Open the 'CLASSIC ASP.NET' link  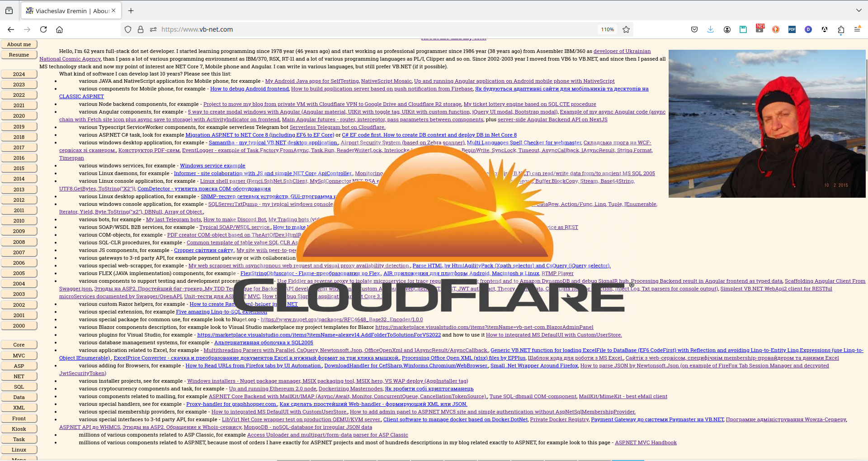click(81, 96)
